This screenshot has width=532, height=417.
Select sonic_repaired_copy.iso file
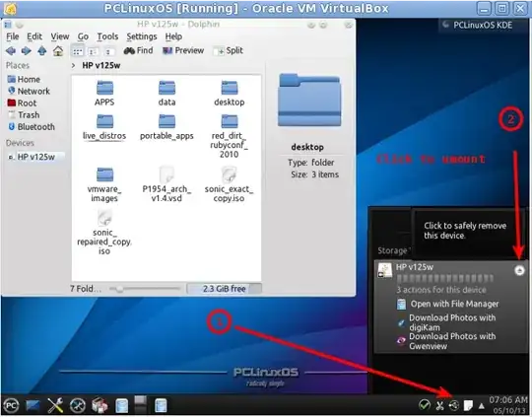click(104, 233)
